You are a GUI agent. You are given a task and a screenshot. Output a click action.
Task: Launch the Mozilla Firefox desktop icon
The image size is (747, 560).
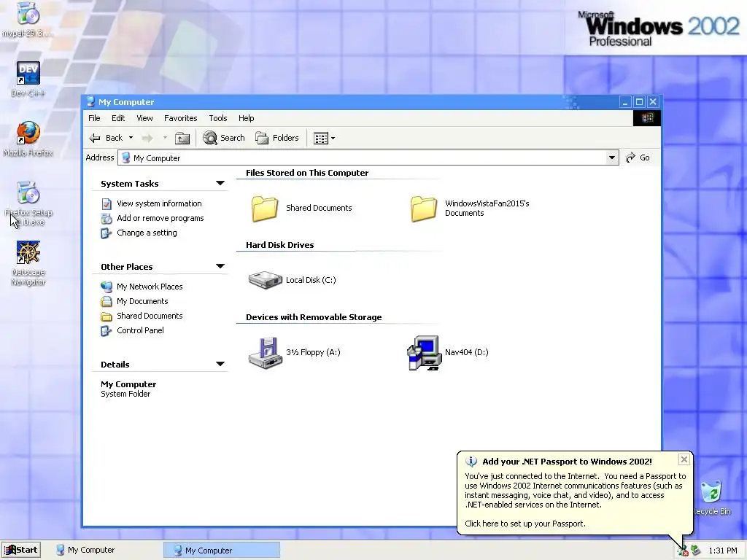pyautogui.click(x=28, y=139)
